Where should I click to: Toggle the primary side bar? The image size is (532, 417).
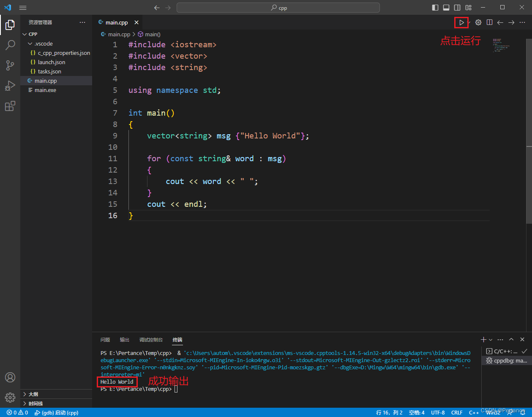point(435,8)
